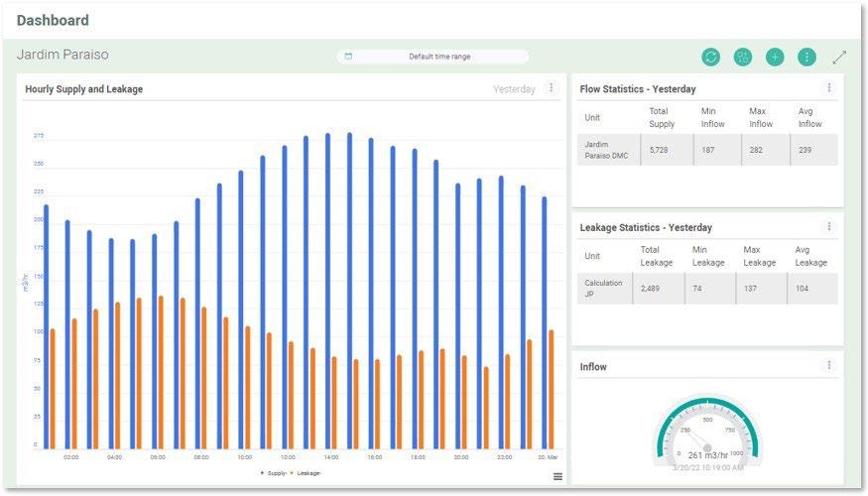The image size is (868, 496).
Task: Click Total Leakage value 2,489
Action: click(650, 289)
